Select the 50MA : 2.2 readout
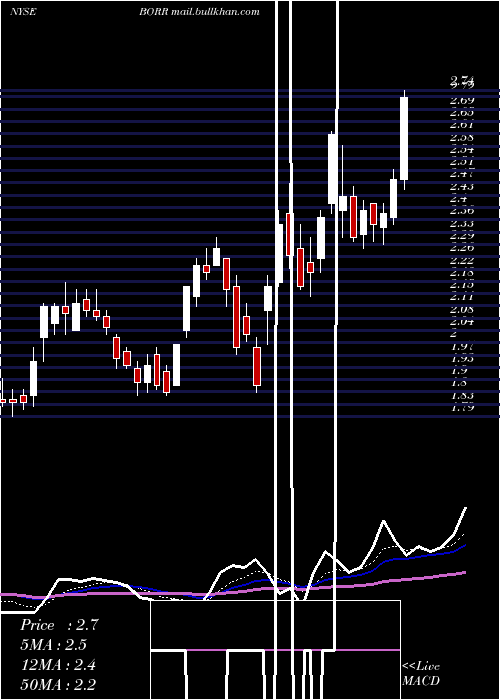The width and height of the screenshot is (500, 700). (58, 684)
